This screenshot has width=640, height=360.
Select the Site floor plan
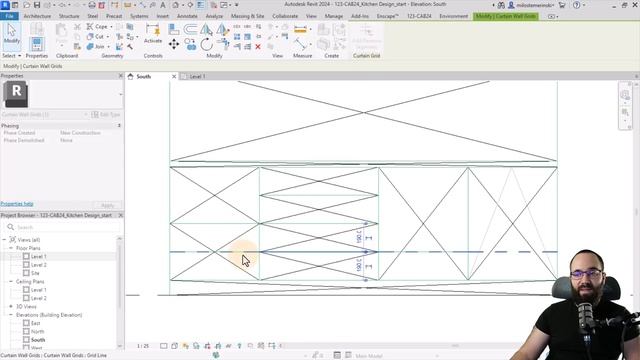[35, 273]
